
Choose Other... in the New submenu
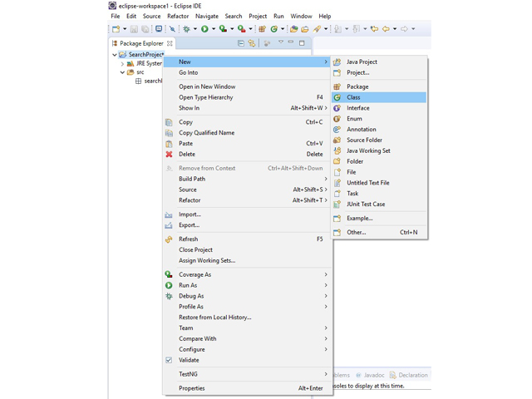(x=379, y=233)
